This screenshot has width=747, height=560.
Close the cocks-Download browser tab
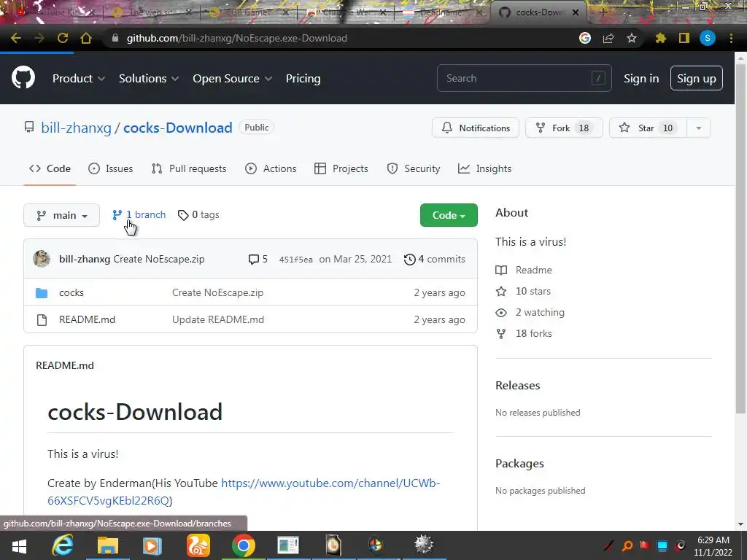pyautogui.click(x=576, y=12)
